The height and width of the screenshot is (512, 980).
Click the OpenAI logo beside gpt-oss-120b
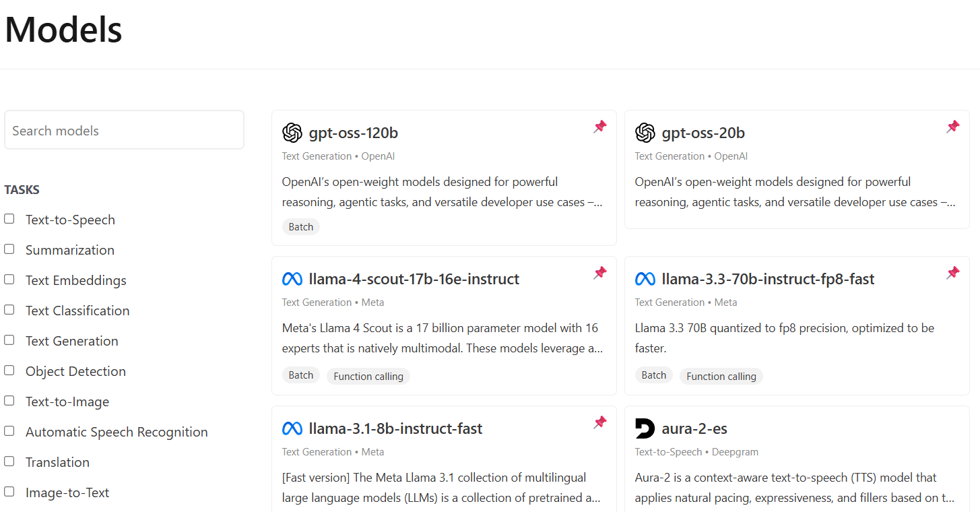tap(292, 133)
